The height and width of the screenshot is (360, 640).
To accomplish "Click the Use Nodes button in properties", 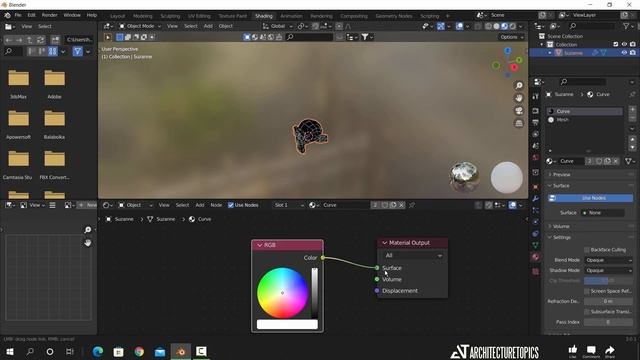I will [590, 198].
